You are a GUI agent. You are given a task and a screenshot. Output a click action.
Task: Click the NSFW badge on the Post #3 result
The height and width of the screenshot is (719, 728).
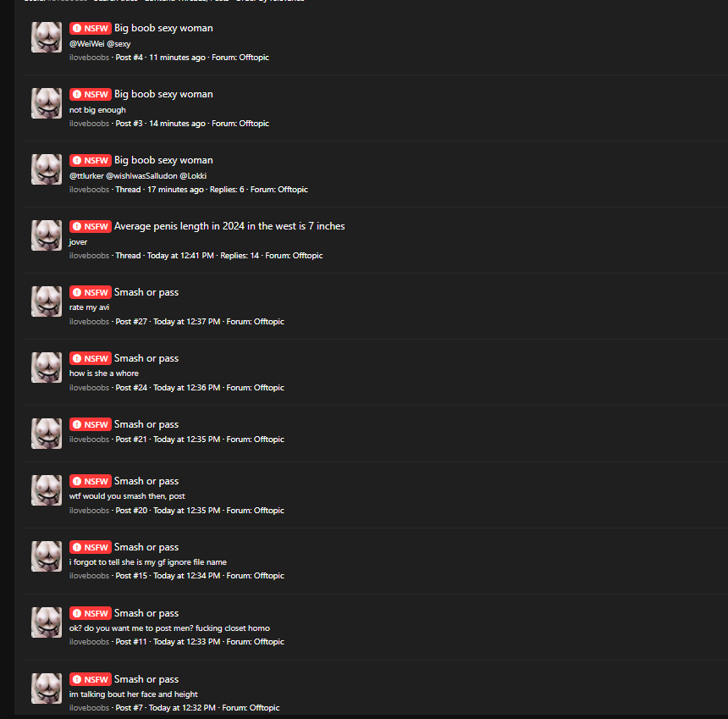pos(91,94)
